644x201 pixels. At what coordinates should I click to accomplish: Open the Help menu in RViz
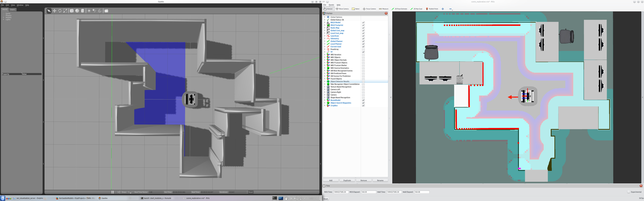338,5
